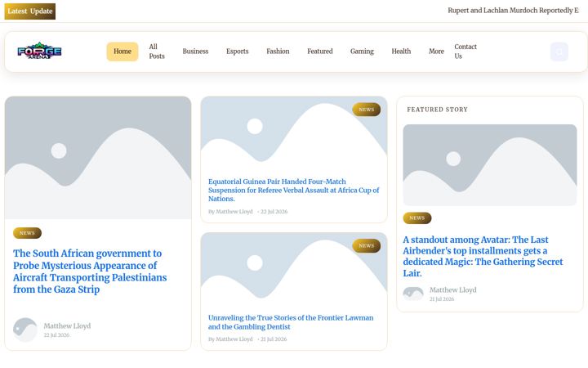Viewport: 588px width, 368px height.
Task: Click the Latest Update badge
Action: click(30, 11)
